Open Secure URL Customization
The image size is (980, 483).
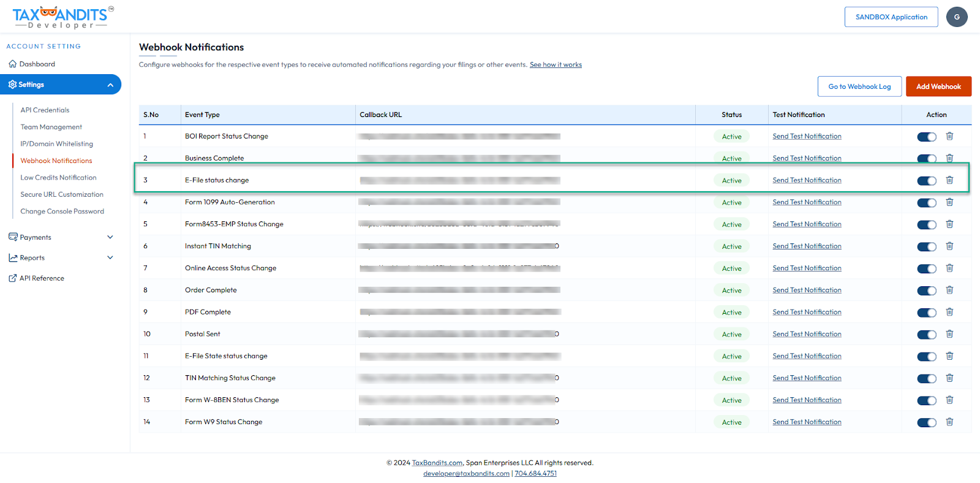click(x=62, y=194)
